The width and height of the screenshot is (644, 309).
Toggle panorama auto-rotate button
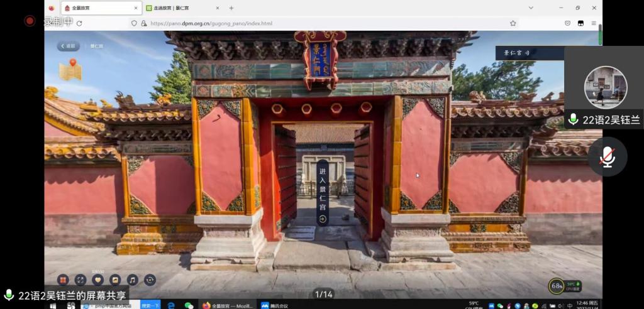coord(150,280)
